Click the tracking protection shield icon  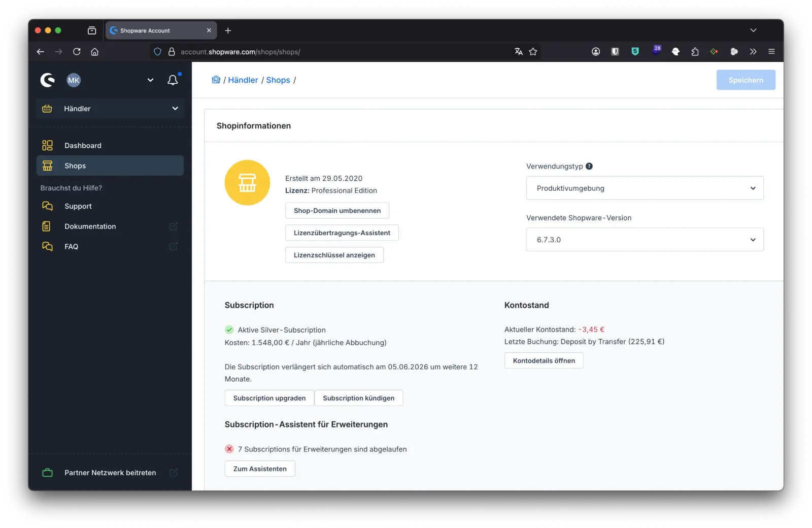[x=157, y=51]
